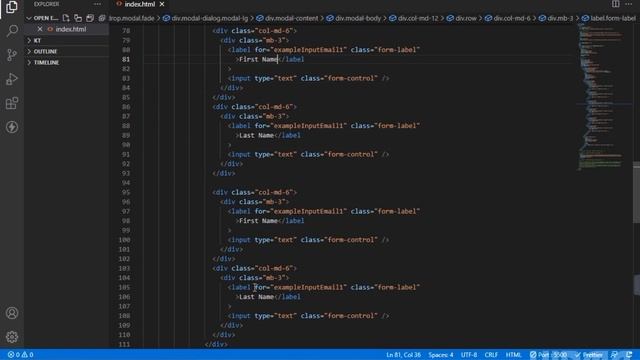Image resolution: width=640 pixels, height=360 pixels.
Task: Select the index.html editor tab
Action: click(x=140, y=4)
